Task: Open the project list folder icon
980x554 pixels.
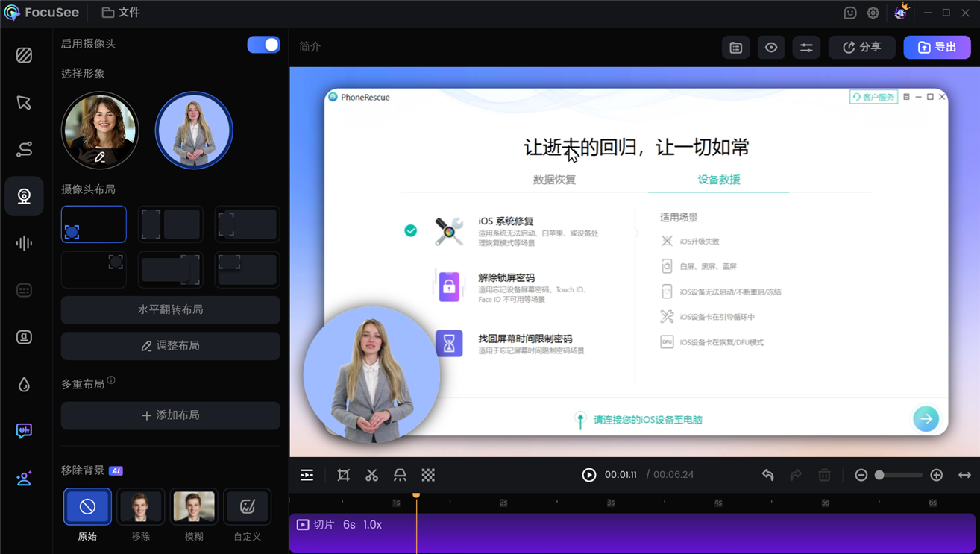Action: (736, 48)
